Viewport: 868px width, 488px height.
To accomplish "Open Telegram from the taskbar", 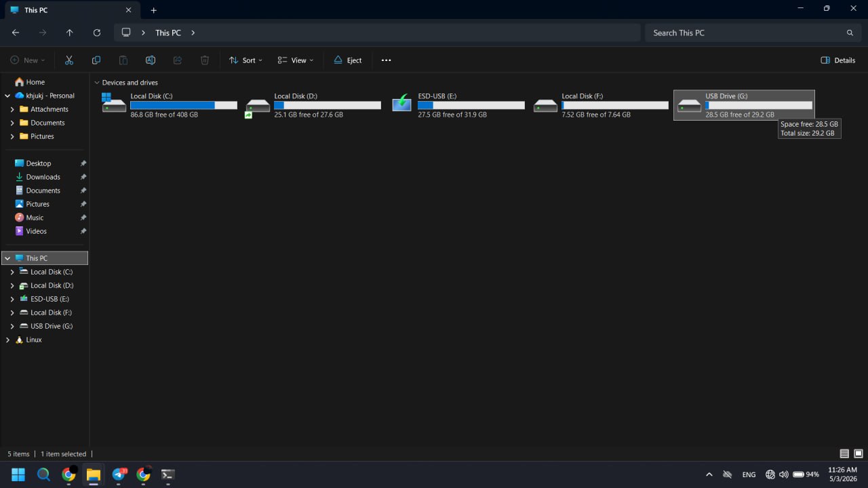I will (119, 474).
